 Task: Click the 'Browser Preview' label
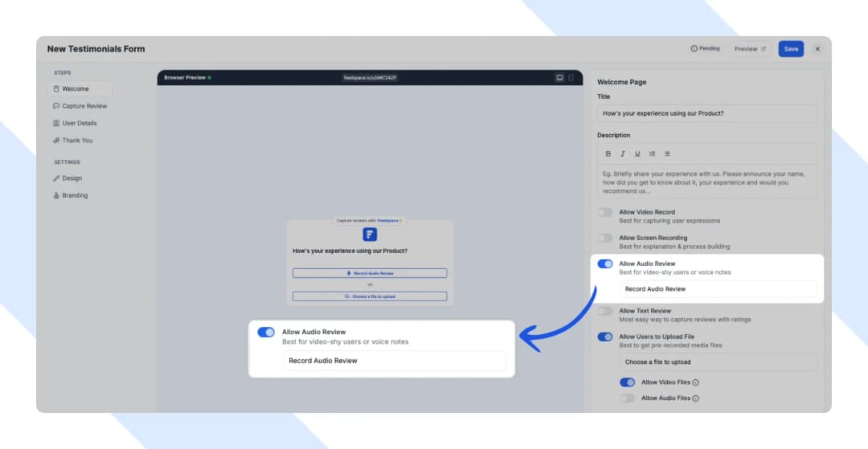[x=184, y=78]
